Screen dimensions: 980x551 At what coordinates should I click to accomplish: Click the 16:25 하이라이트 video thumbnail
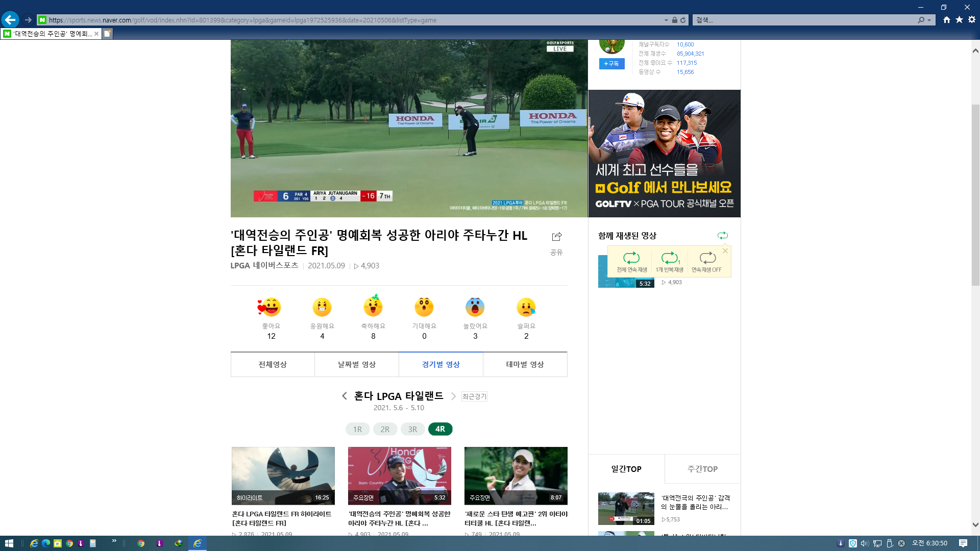click(x=283, y=476)
